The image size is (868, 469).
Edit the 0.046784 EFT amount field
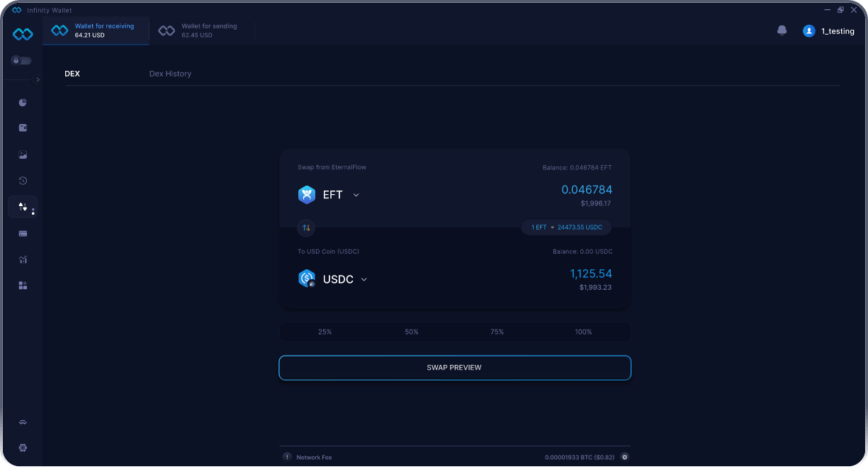tap(587, 190)
